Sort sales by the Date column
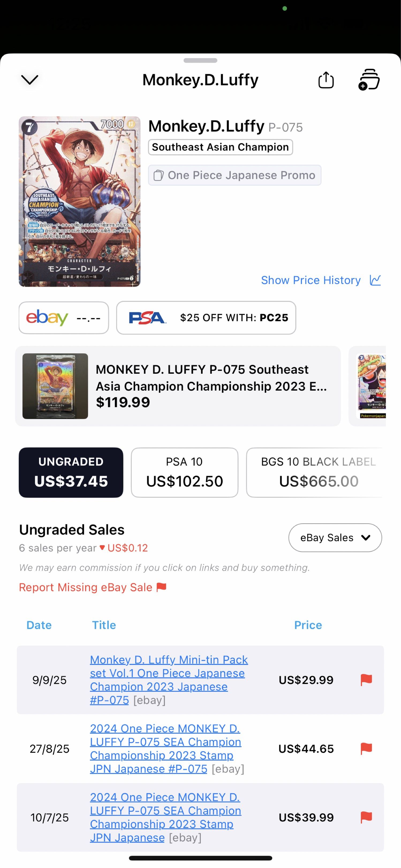Viewport: 401px width, 868px height. [39, 625]
